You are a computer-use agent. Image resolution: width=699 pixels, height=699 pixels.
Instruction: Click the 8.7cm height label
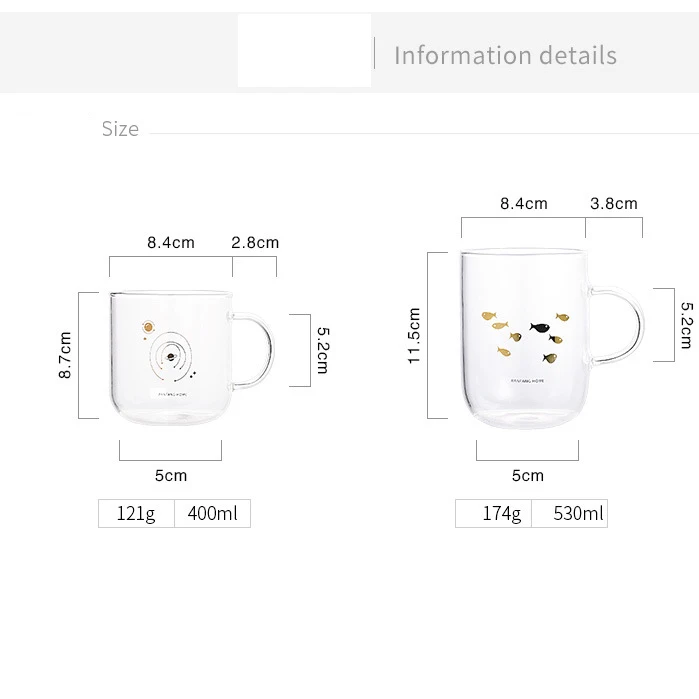65,355
